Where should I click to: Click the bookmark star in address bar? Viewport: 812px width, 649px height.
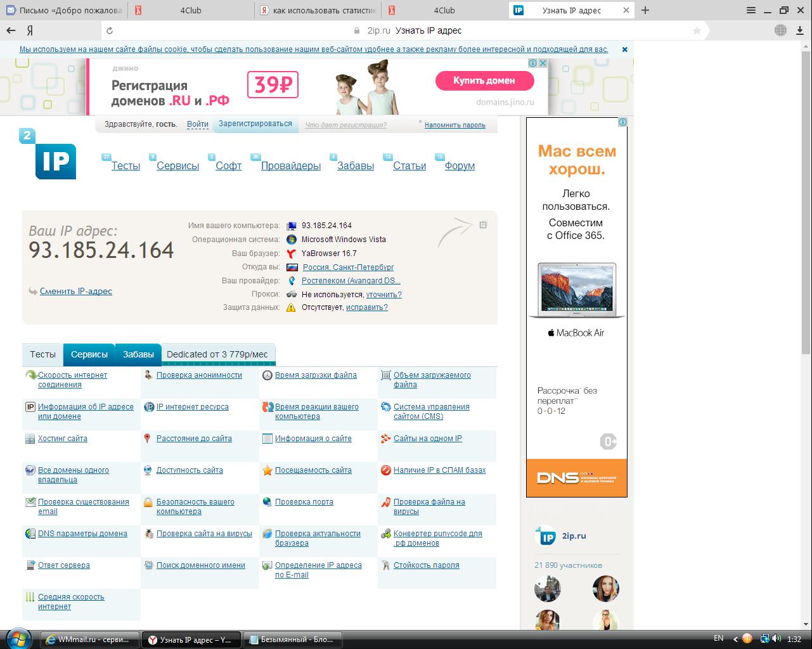pos(697,30)
